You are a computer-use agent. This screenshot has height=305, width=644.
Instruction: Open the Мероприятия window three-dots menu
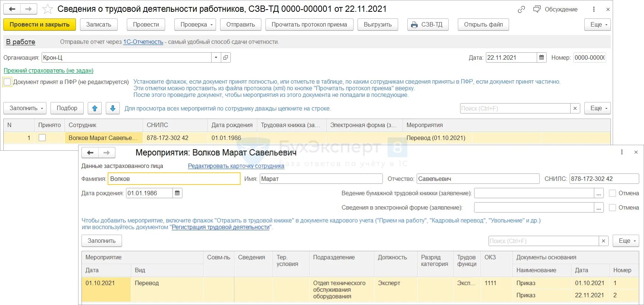pyautogui.click(x=622, y=152)
